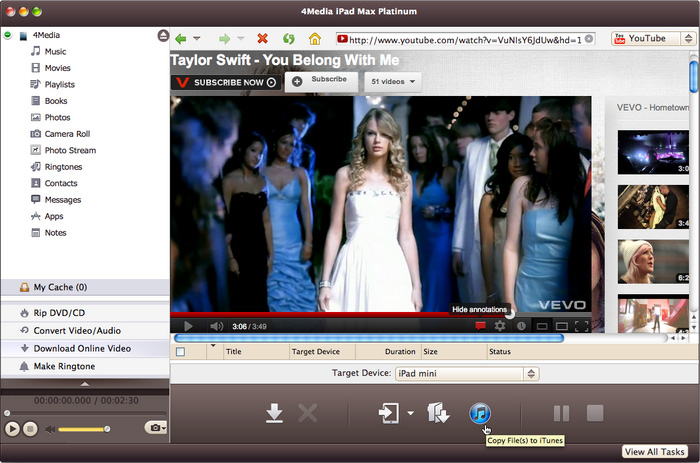The image size is (700, 463).
Task: Tick the select-all checkbox in task list header
Action: pyautogui.click(x=181, y=352)
